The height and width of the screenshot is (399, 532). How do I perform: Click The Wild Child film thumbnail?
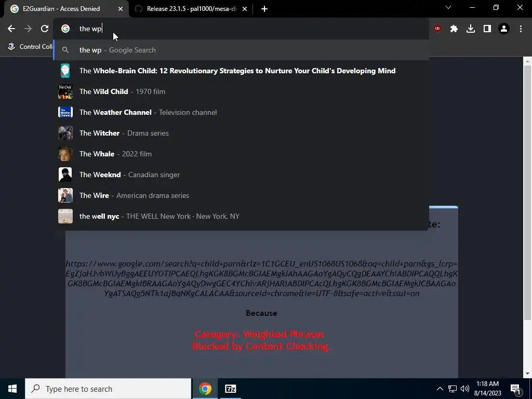click(65, 91)
